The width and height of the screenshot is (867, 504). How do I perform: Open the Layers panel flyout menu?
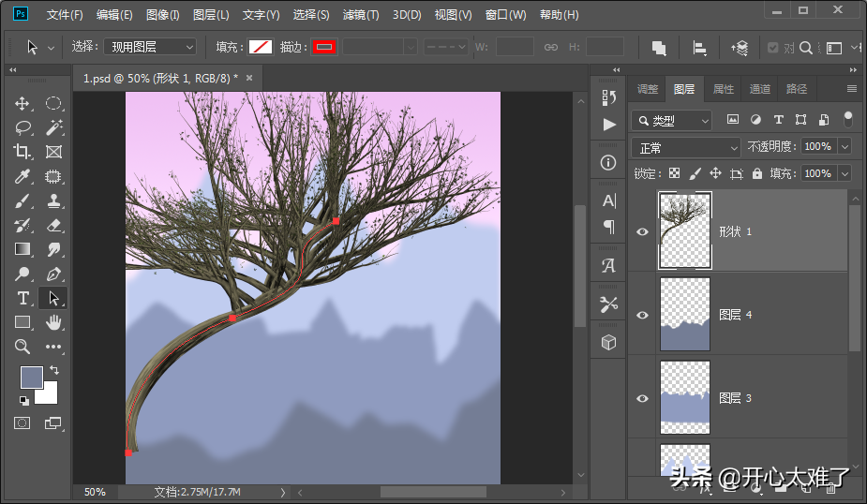(851, 88)
